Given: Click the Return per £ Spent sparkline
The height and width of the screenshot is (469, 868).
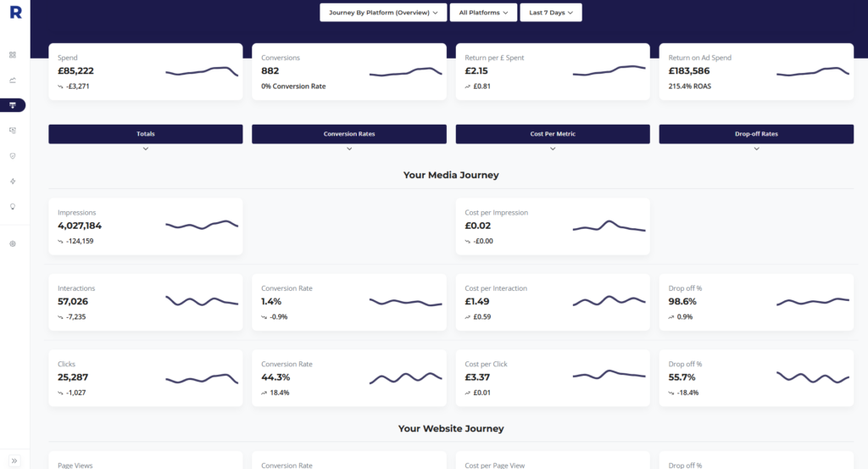Looking at the screenshot, I should tap(609, 70).
